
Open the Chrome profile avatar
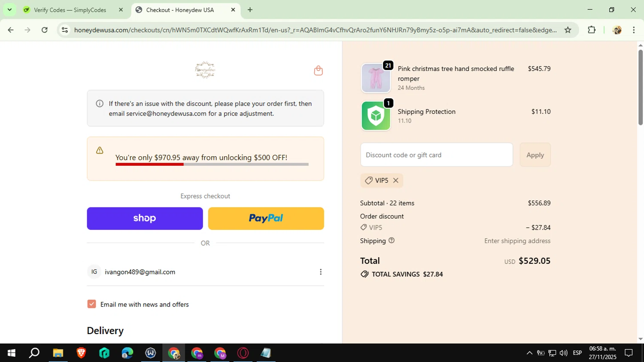click(x=617, y=30)
